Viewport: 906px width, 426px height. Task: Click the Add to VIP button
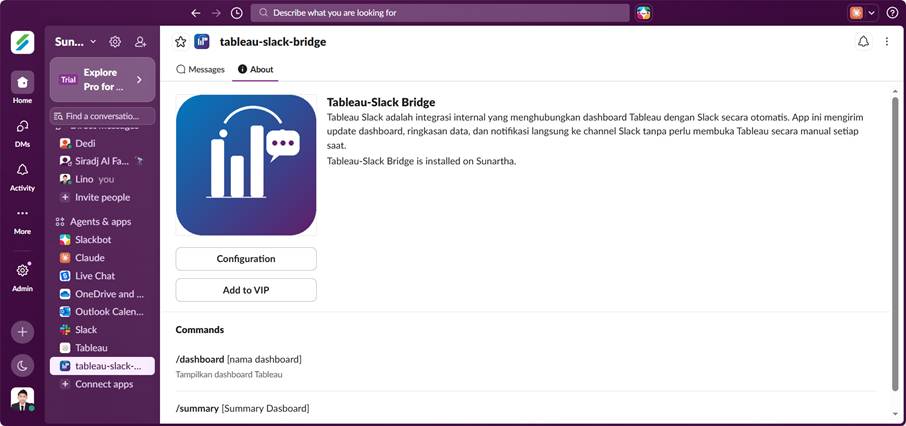(x=246, y=290)
